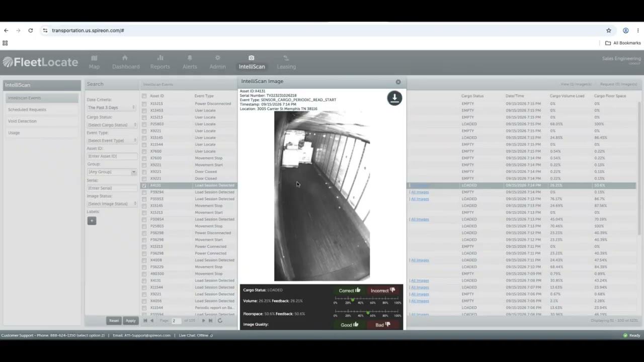Check the P30854 row checkbox
Viewport: 644px width, 362px height.
(x=144, y=219)
